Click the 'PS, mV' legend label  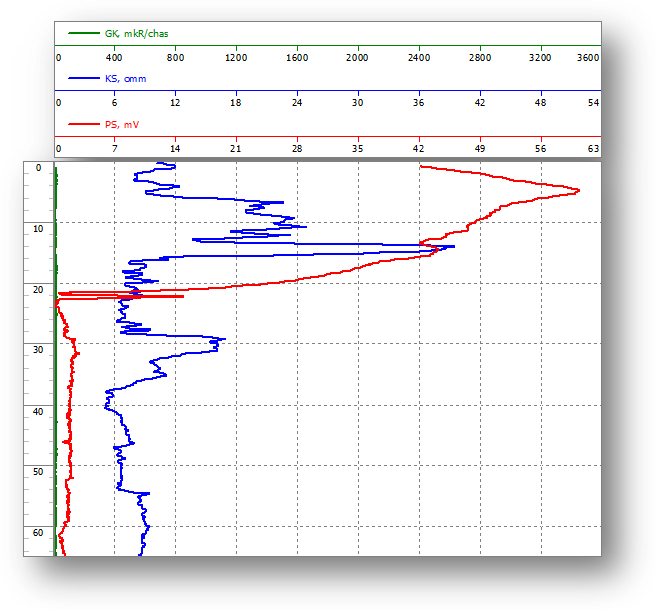tap(122, 125)
